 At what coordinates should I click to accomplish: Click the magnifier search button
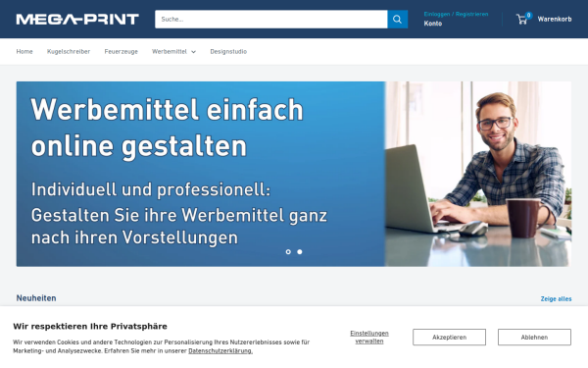398,20
